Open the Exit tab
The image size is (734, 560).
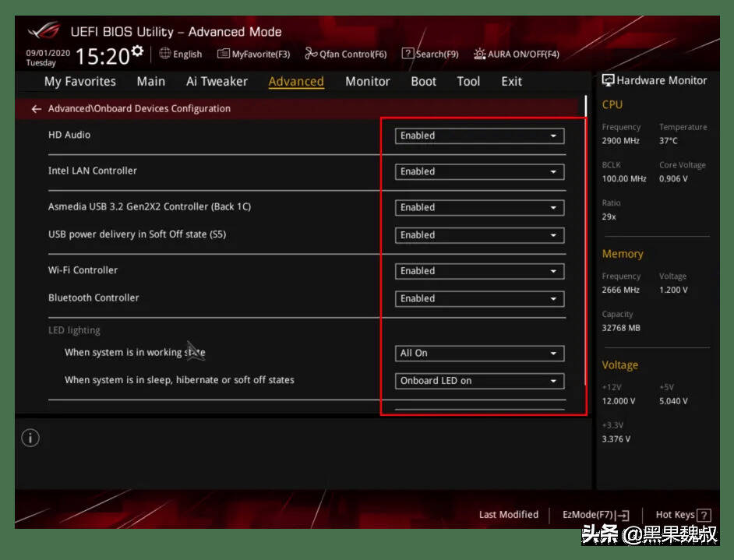pyautogui.click(x=512, y=82)
